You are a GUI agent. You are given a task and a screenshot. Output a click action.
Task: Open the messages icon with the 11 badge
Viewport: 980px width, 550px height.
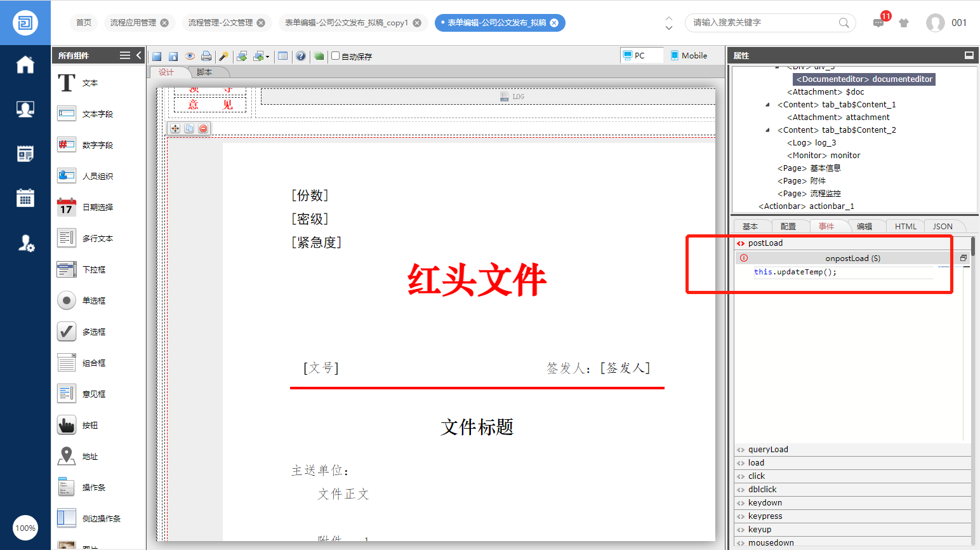tap(879, 22)
